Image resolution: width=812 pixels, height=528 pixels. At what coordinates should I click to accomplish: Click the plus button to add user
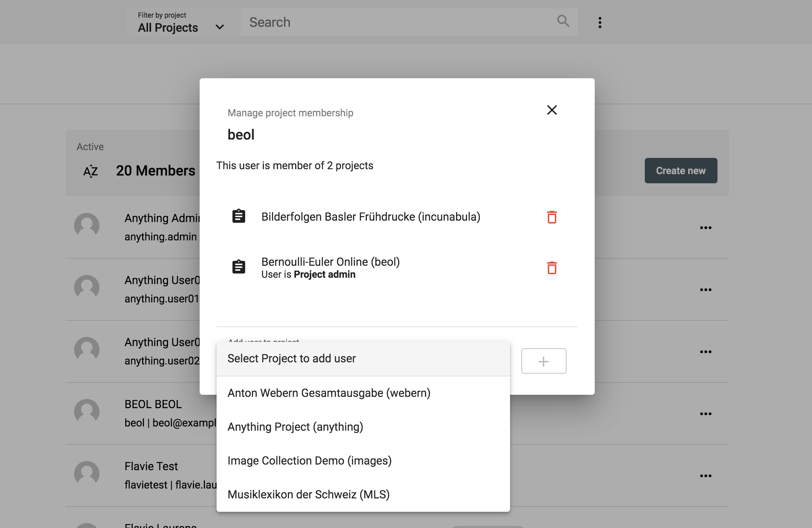[544, 361]
